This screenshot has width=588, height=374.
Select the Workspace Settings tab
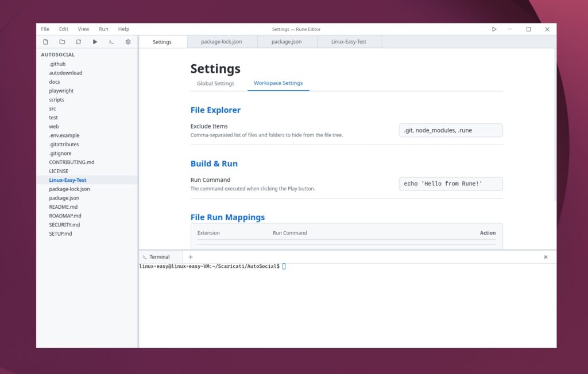coord(278,83)
